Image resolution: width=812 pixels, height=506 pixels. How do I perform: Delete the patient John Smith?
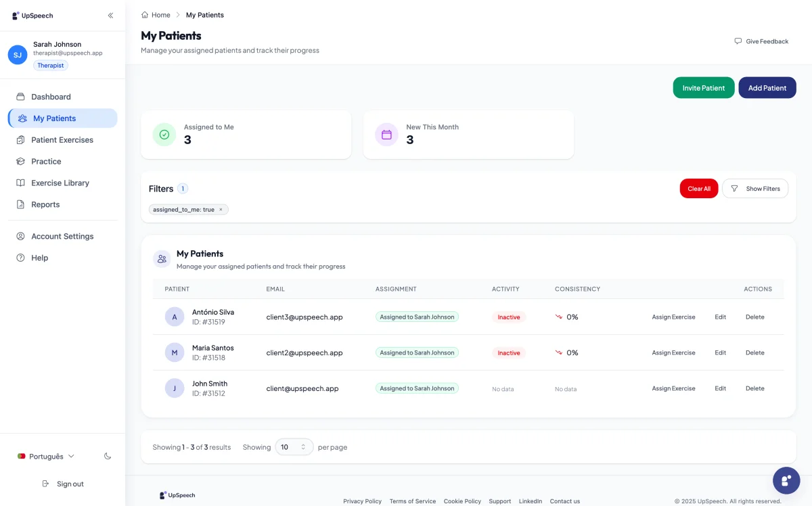[754, 388]
